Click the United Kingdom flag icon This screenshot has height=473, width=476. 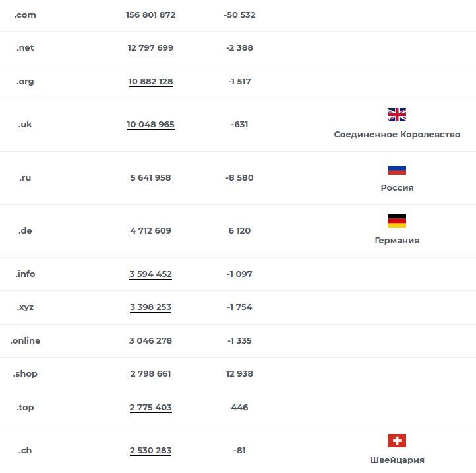pyautogui.click(x=397, y=115)
